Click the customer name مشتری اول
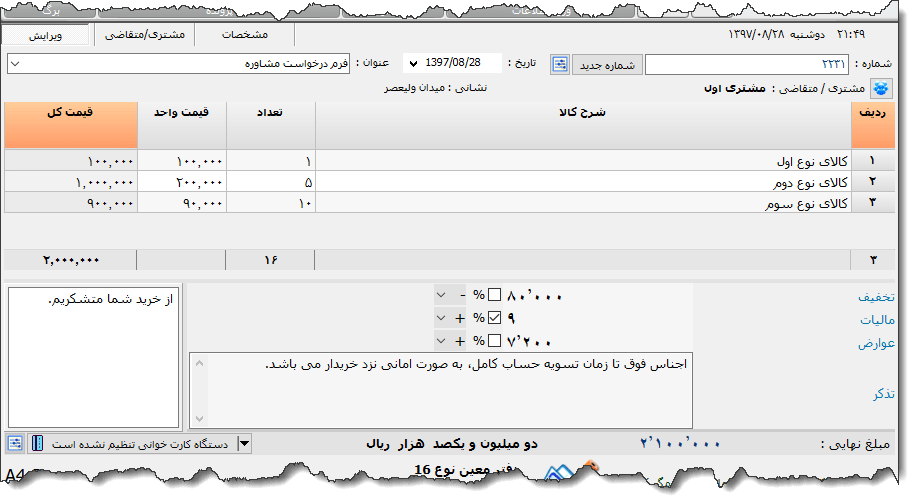Screen dimensions: 908x496 click(735, 89)
